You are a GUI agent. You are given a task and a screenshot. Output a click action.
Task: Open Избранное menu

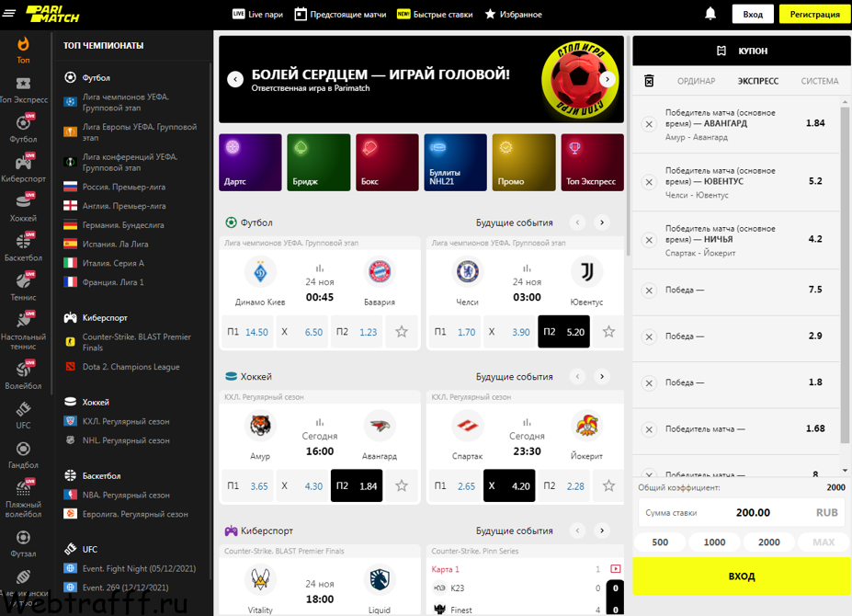click(514, 14)
